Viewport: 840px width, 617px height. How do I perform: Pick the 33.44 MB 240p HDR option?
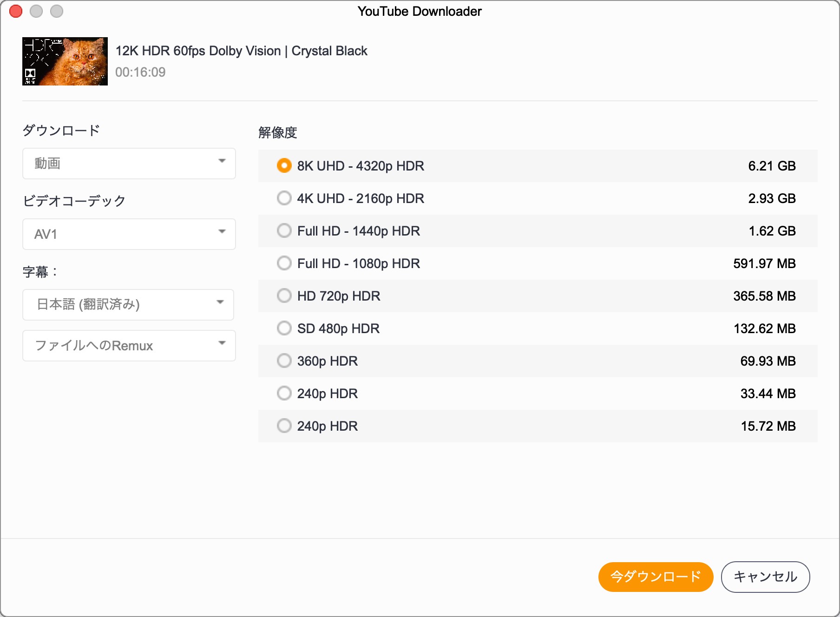[x=284, y=394]
